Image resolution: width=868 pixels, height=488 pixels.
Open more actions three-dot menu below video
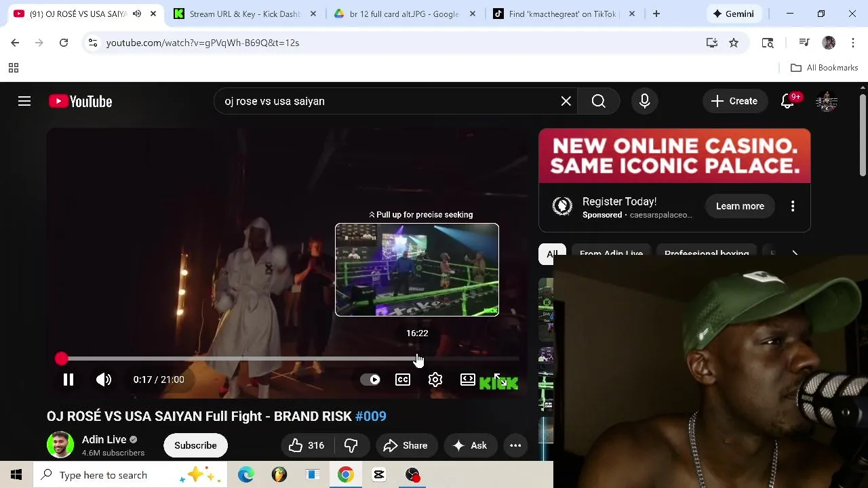pyautogui.click(x=515, y=445)
